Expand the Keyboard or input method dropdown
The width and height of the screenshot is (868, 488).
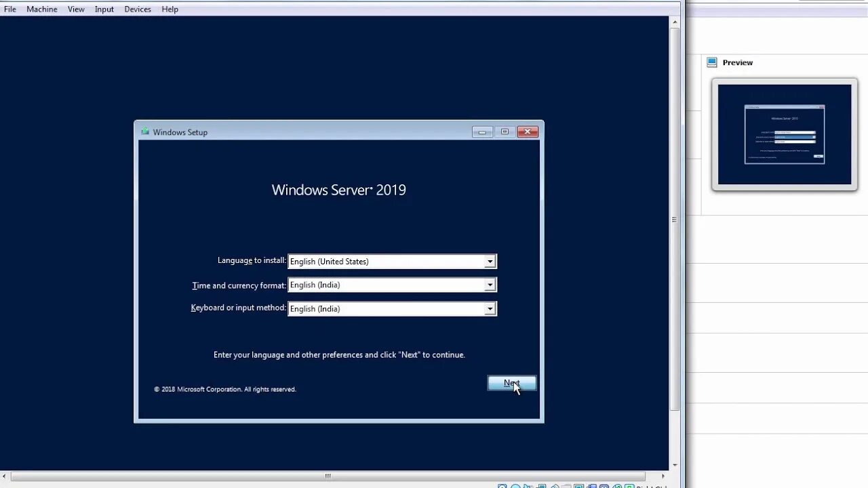(490, 309)
